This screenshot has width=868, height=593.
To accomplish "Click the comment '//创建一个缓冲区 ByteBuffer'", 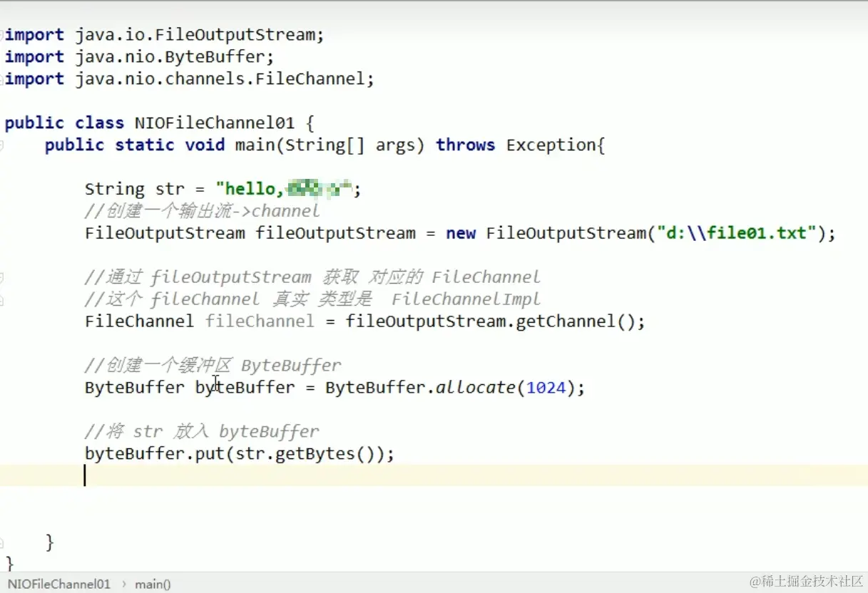I will click(213, 366).
